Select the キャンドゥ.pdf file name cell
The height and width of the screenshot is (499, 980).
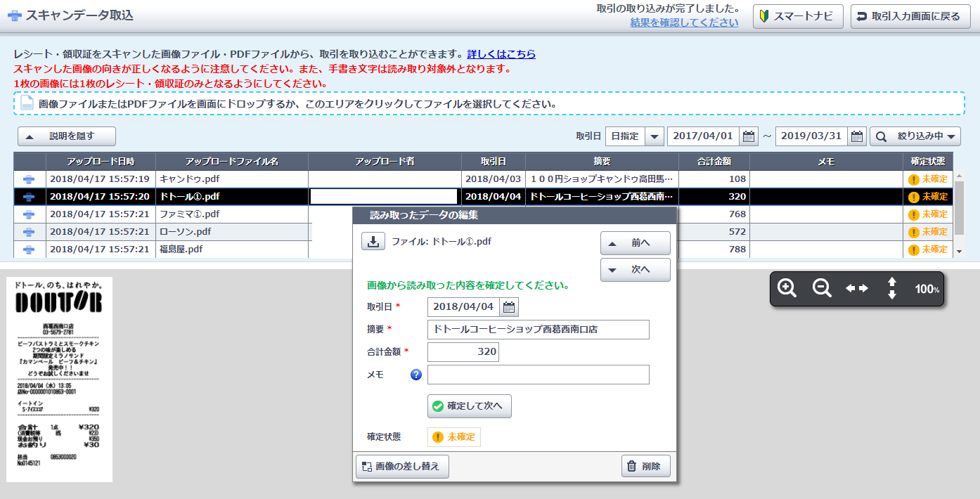(x=232, y=179)
